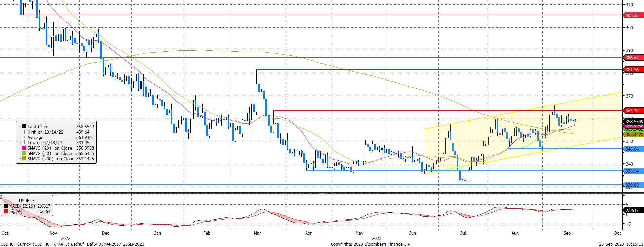Click the Bloomberg Finance L.P. copyright text
Image resolution: width=644 pixels, height=247 pixels.
pyautogui.click(x=371, y=244)
